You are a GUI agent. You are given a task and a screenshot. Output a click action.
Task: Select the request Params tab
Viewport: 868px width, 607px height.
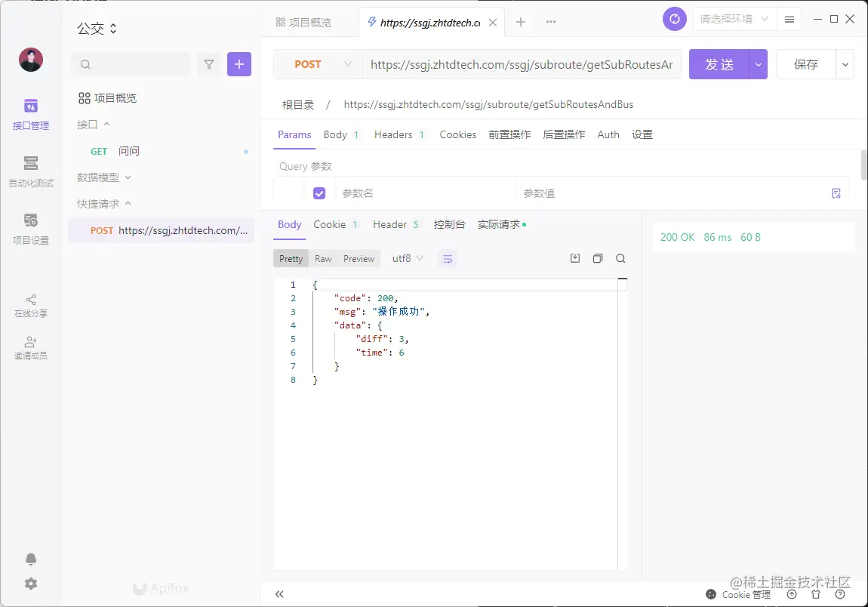pos(294,134)
